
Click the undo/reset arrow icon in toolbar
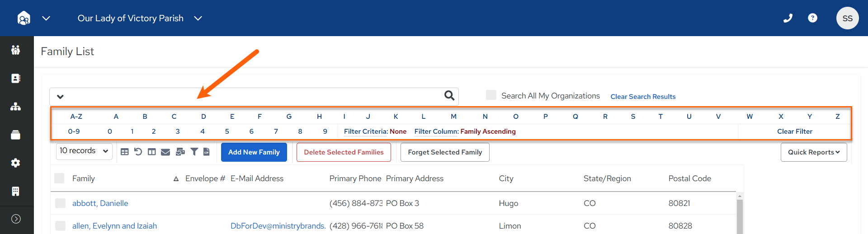click(138, 152)
